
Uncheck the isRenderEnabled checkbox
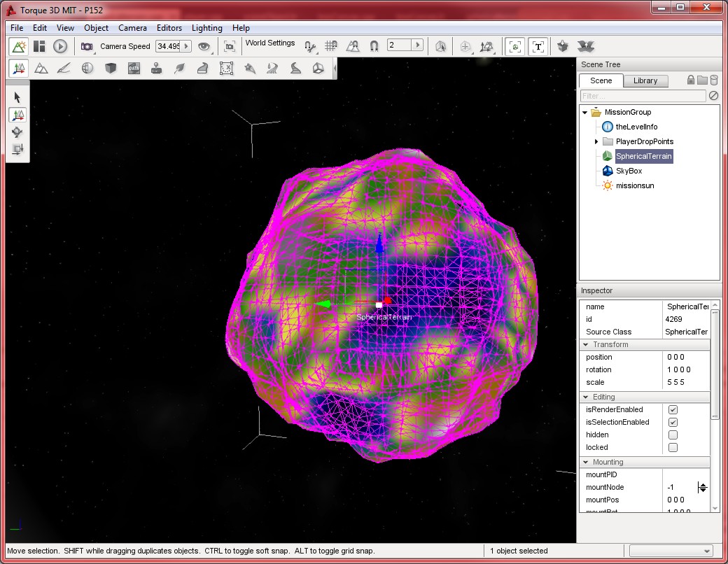(673, 409)
